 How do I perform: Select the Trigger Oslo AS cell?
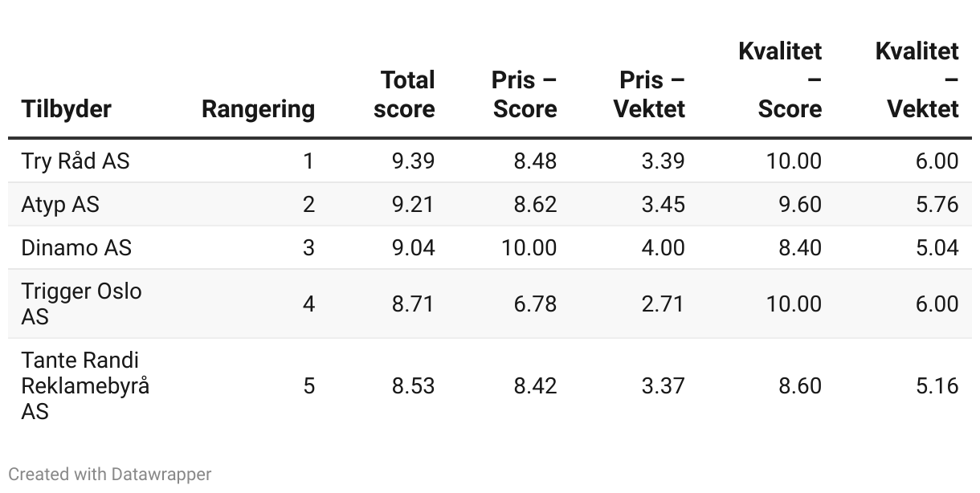pos(81,304)
